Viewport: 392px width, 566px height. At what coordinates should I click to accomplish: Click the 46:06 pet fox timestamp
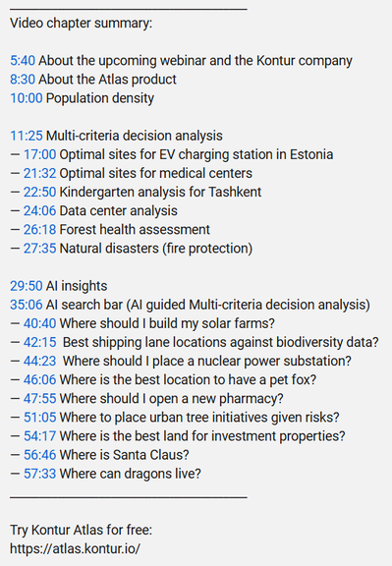[39, 379]
